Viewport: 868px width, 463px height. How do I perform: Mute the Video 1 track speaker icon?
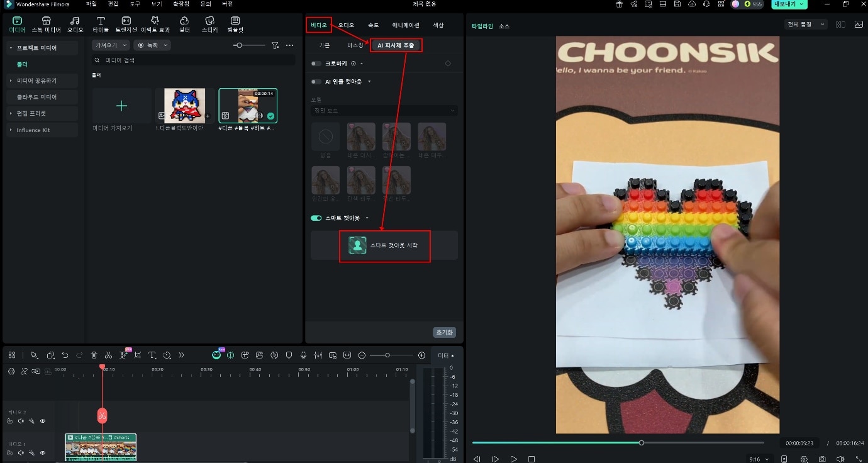click(21, 453)
